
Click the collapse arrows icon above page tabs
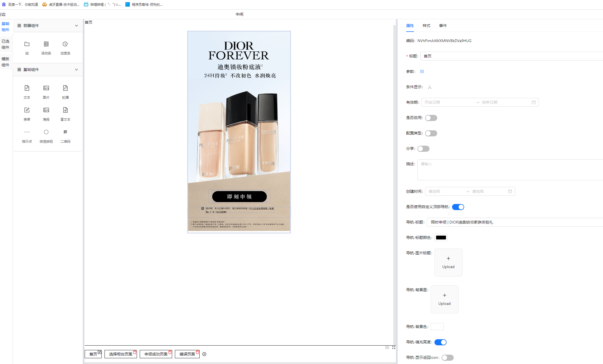click(x=394, y=348)
